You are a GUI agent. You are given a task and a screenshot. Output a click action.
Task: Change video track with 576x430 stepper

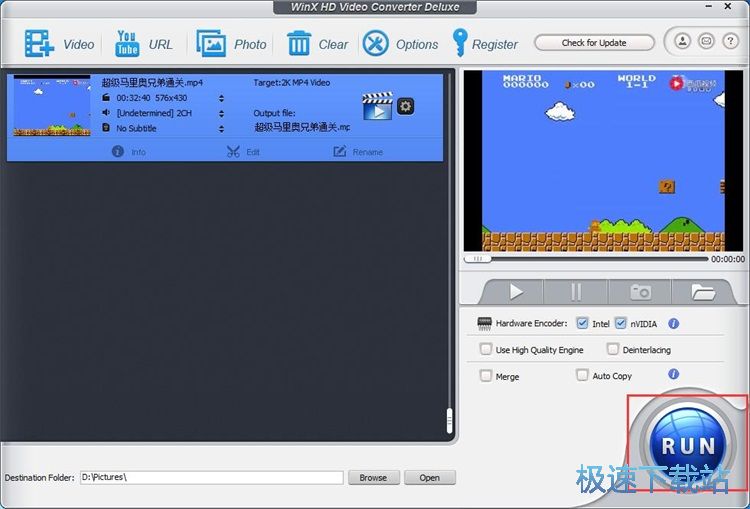(221, 98)
